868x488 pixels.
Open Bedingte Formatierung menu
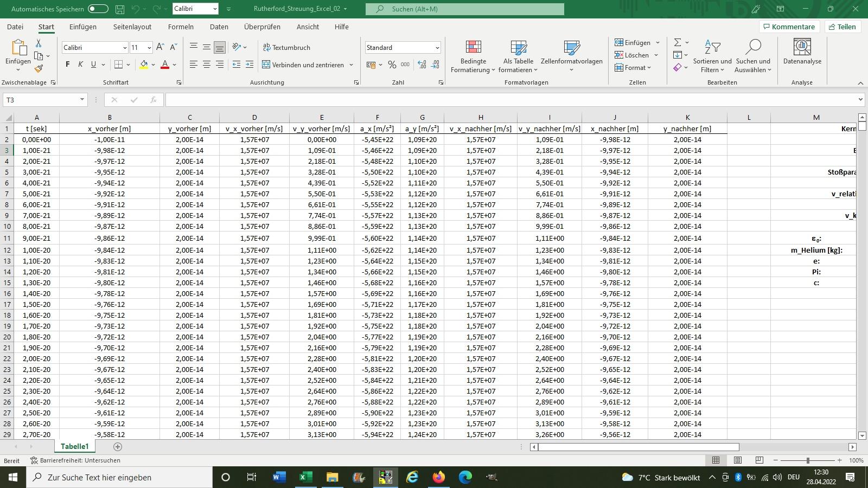click(x=473, y=56)
